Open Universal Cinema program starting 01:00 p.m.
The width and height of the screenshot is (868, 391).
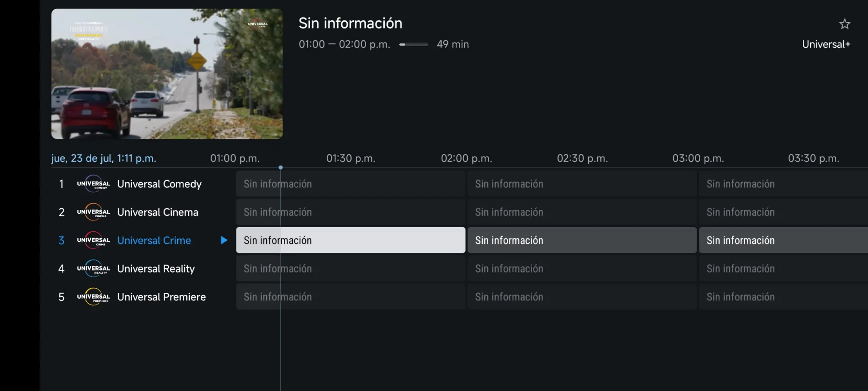[350, 212]
